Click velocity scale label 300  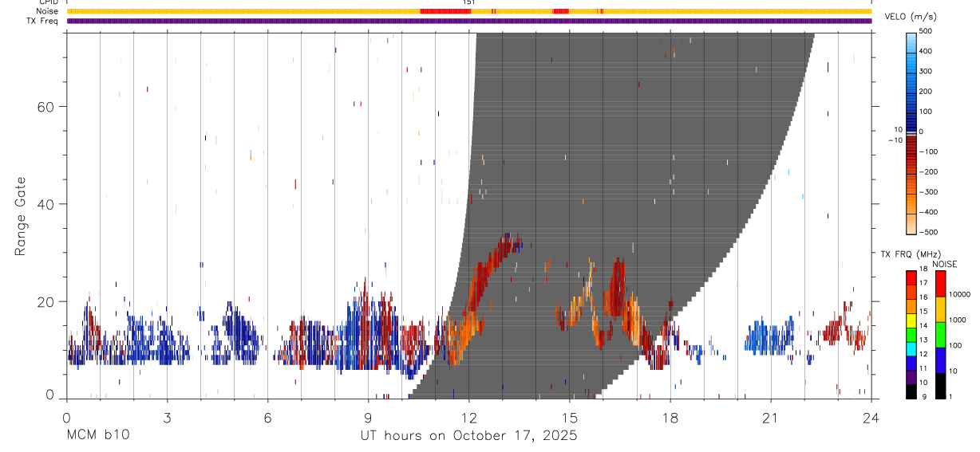pyautogui.click(x=927, y=72)
